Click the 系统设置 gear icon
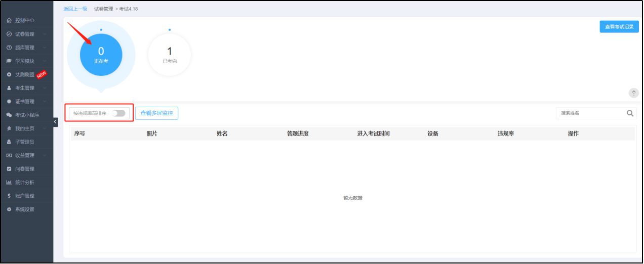The image size is (644, 264). (9, 209)
